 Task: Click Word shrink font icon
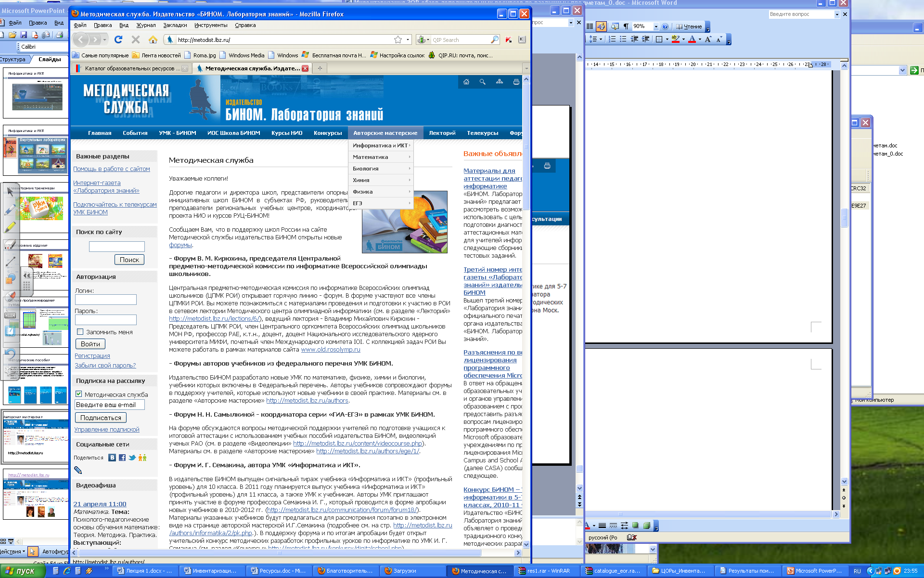tap(719, 39)
